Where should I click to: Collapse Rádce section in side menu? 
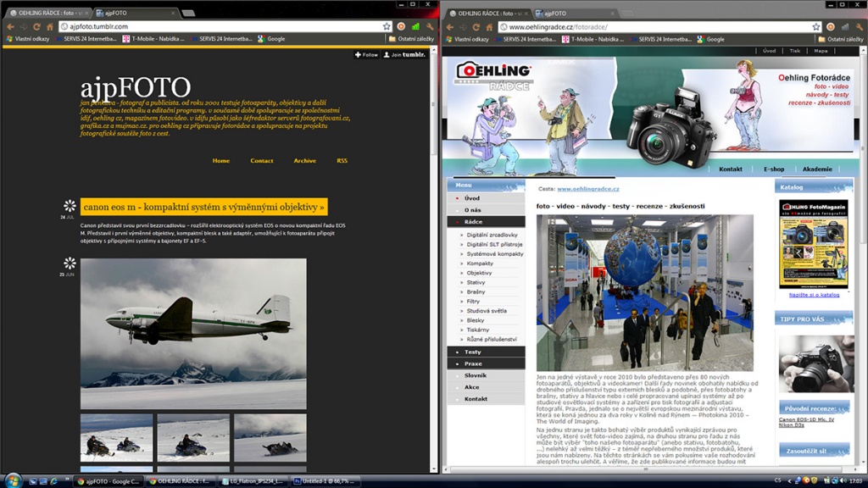coord(486,221)
